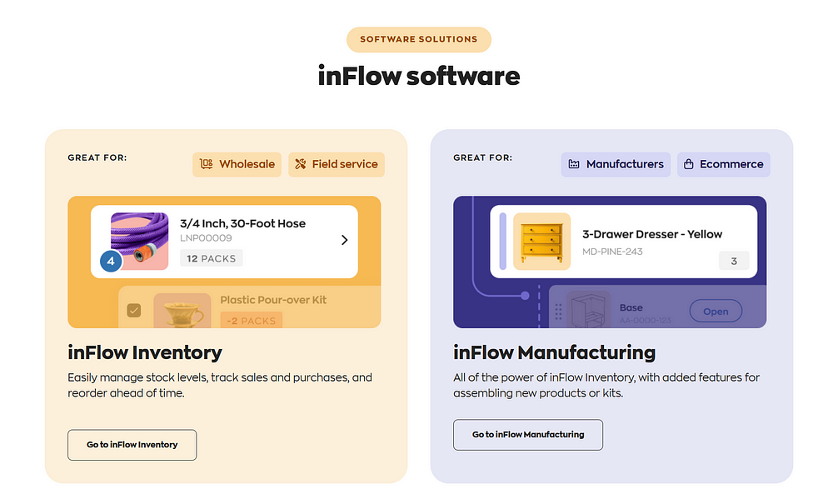
Task: Click the Open button on Base row
Action: (x=716, y=312)
